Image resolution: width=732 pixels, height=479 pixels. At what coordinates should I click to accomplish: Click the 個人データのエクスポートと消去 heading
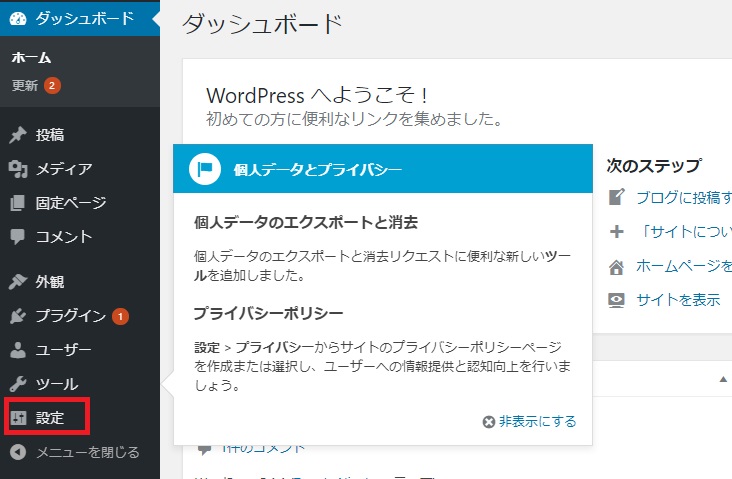point(306,222)
